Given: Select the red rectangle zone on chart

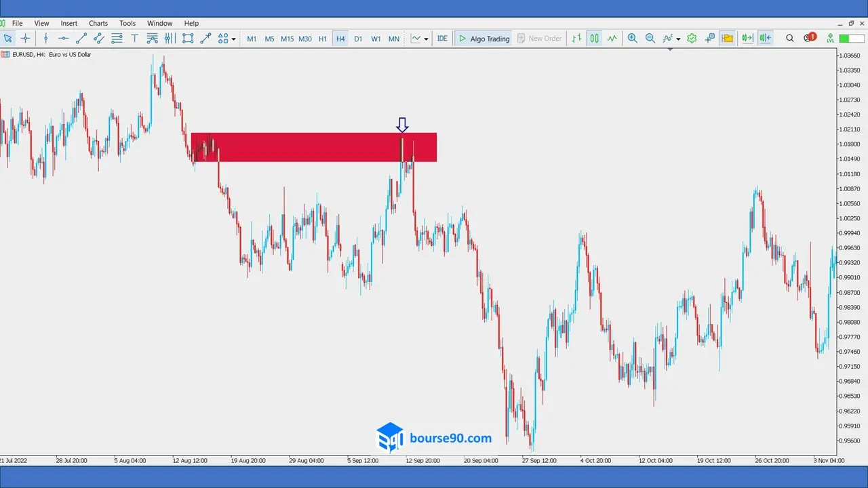Looking at the screenshot, I should 305,147.
